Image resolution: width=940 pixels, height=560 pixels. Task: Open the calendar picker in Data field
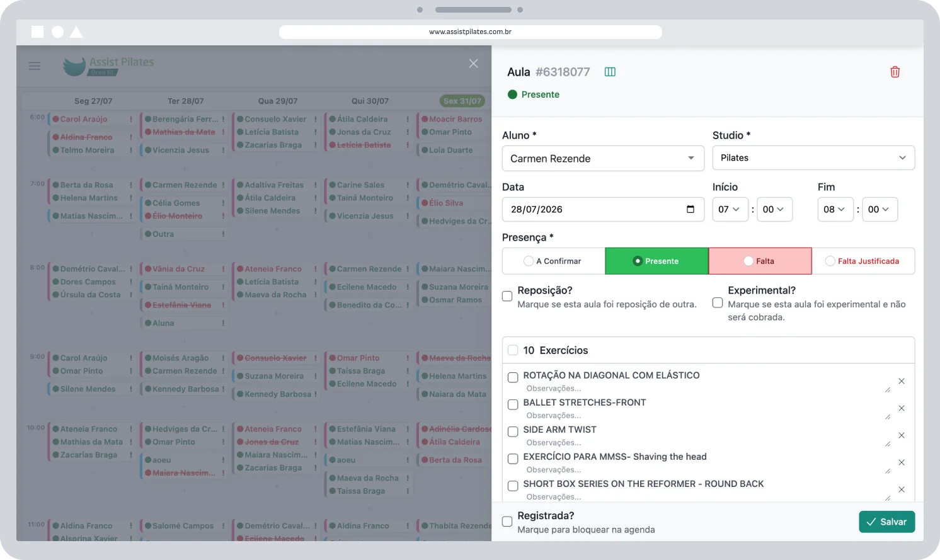(691, 209)
